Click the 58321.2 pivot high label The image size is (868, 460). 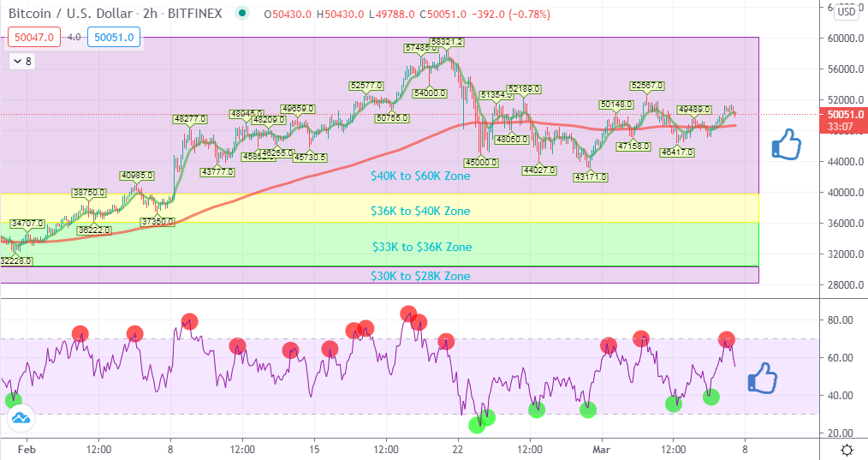(x=447, y=42)
